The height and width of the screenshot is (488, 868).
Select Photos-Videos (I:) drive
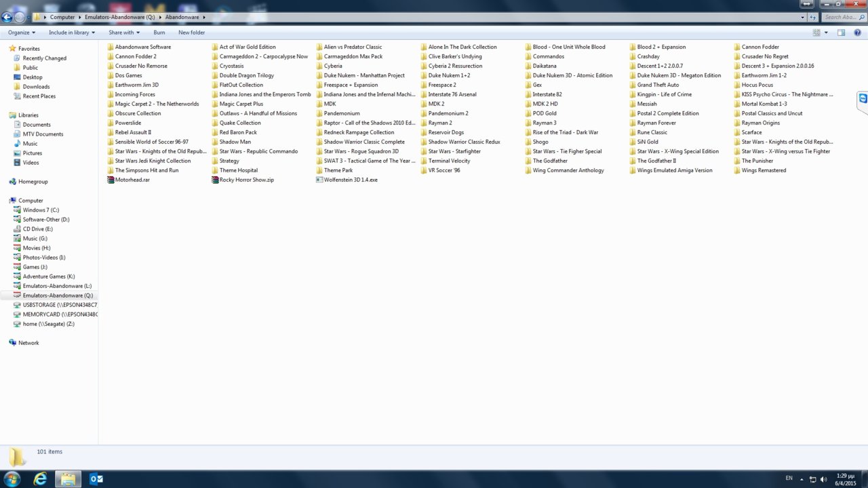click(44, 258)
